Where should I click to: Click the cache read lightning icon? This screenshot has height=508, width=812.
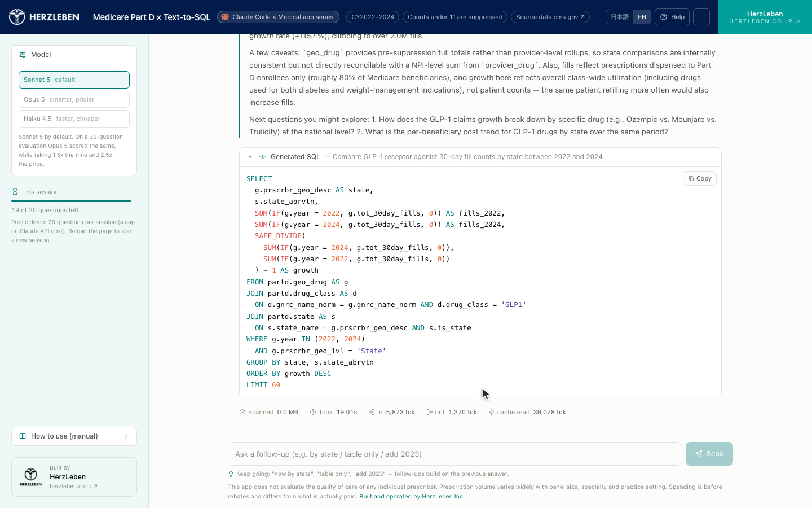click(492, 412)
